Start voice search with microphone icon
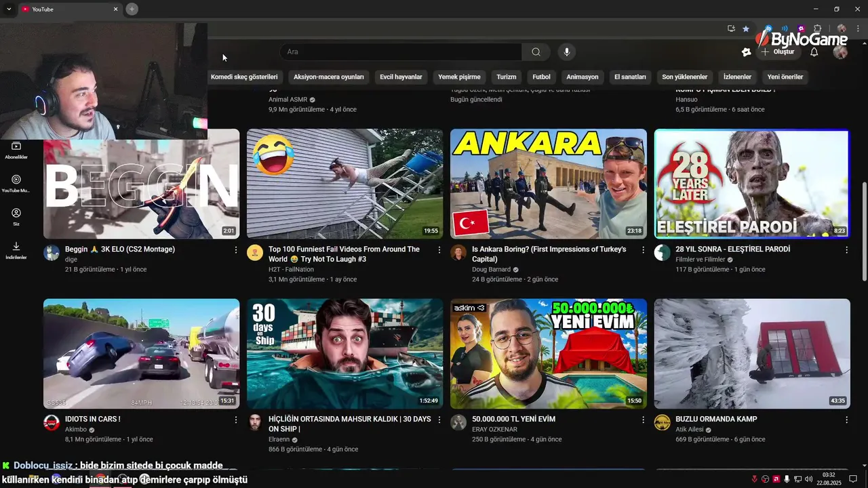Image resolution: width=868 pixels, height=488 pixels. [567, 52]
